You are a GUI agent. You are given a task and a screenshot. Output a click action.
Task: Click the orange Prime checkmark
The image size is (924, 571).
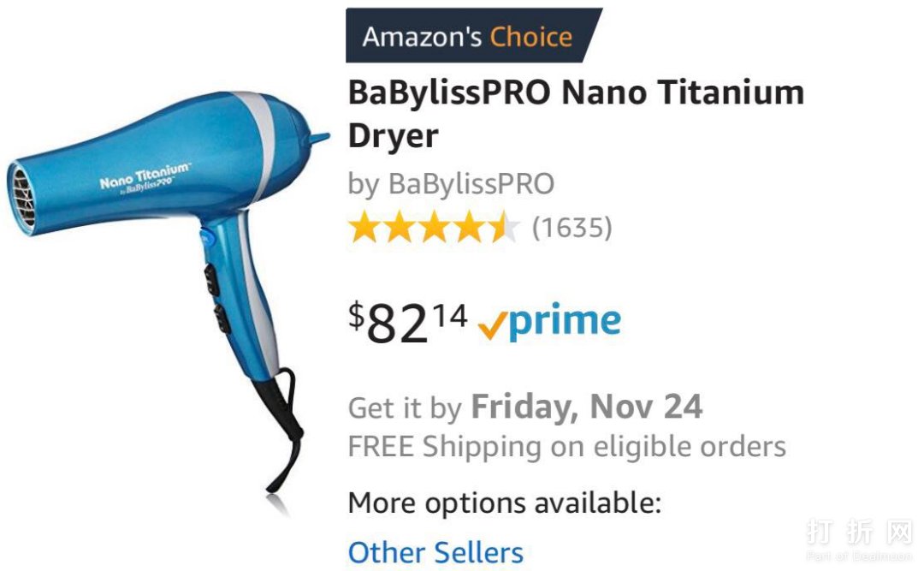[493, 325]
